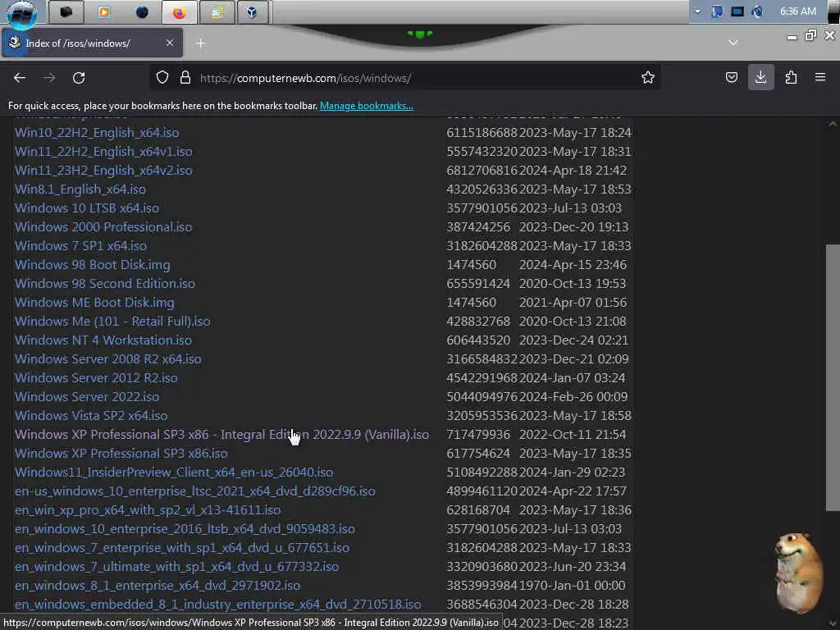Open Windows11_InsiderPreview_Client_x64_en-us_26040.iso
This screenshot has height=630, width=840.
(174, 472)
